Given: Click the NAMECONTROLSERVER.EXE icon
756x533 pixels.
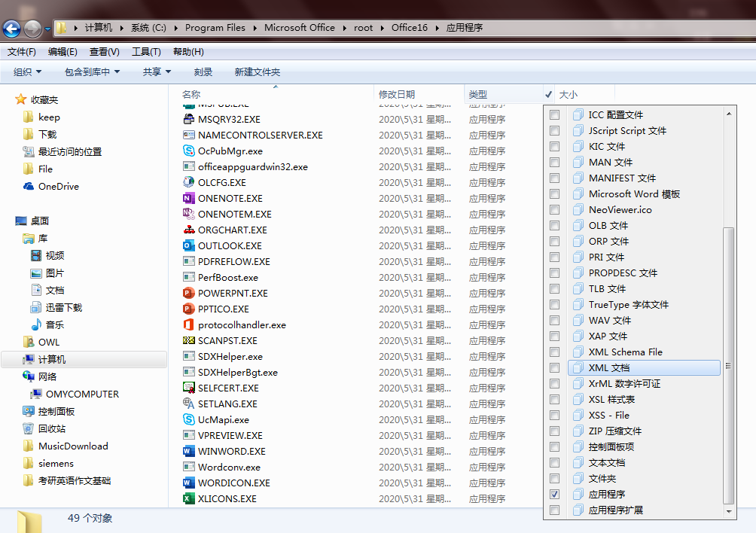Looking at the screenshot, I should (188, 135).
